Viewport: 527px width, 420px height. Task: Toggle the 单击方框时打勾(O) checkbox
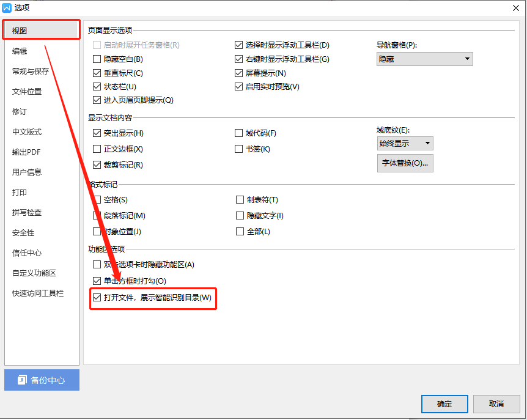[x=97, y=281]
